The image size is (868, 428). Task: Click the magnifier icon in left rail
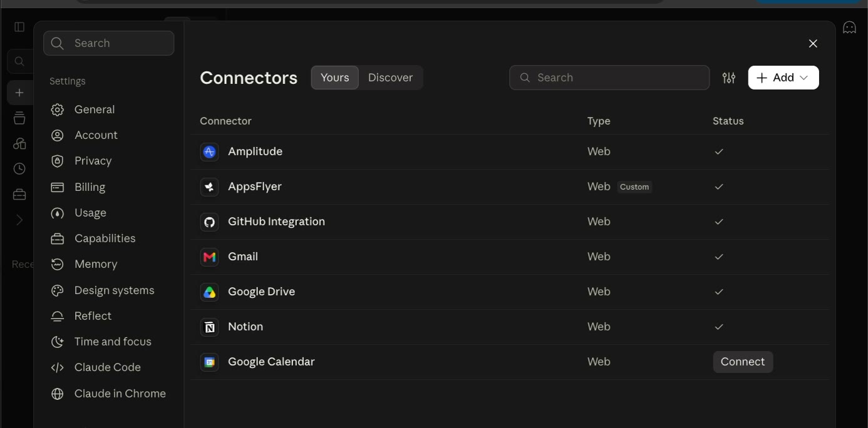coord(19,61)
